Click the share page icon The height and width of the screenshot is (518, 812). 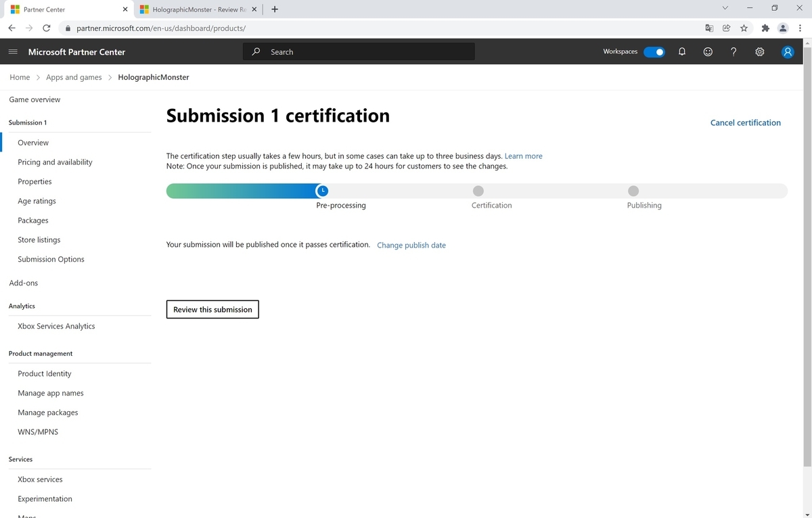726,28
